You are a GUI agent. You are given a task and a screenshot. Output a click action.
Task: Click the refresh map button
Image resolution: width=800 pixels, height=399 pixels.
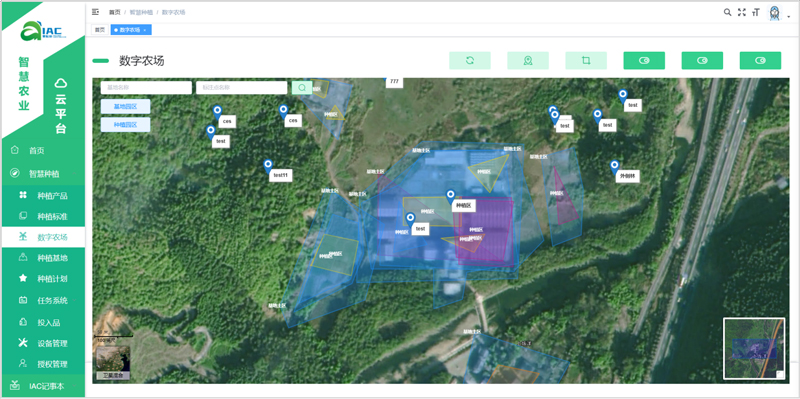(470, 60)
